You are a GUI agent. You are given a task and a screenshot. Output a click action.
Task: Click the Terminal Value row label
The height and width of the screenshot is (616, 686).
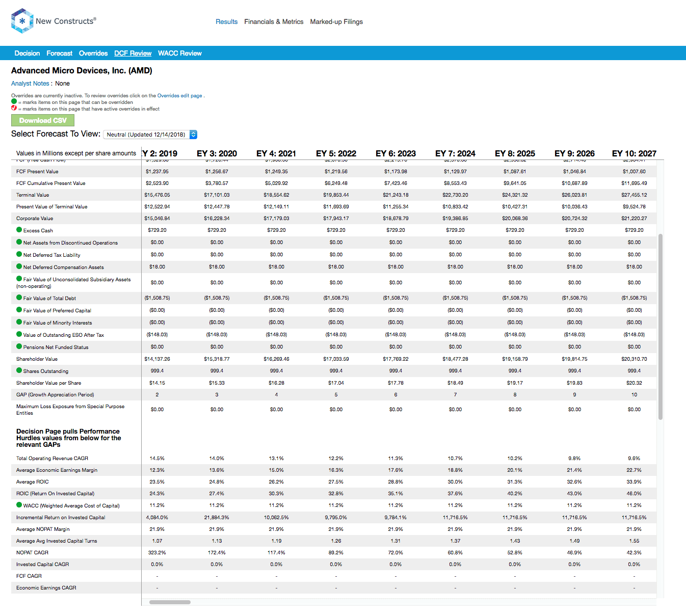[x=33, y=195]
